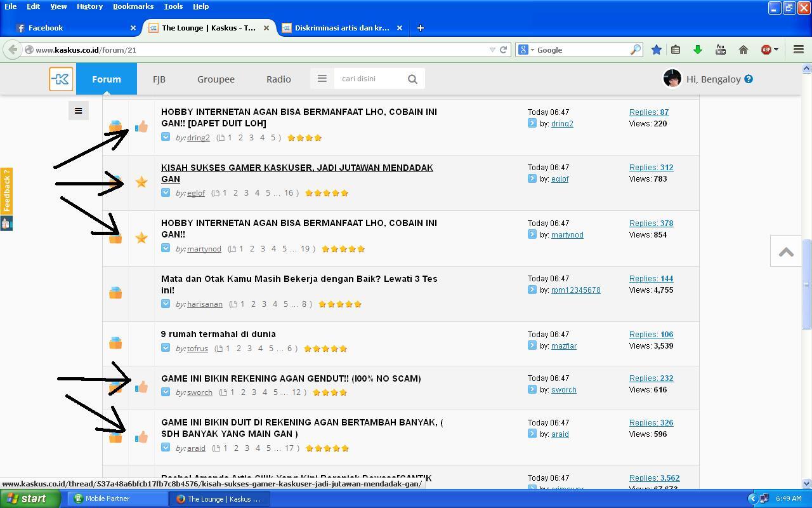Click the Kaskus logo icon
The height and width of the screenshot is (508, 812).
click(61, 79)
